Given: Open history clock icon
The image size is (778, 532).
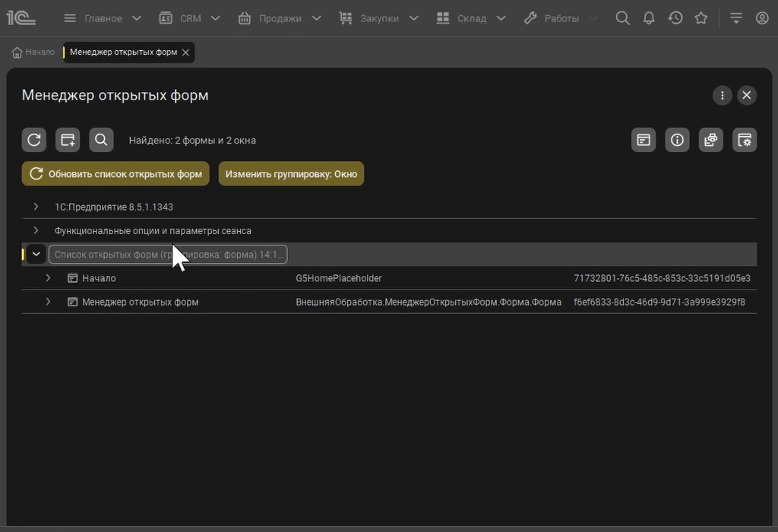Looking at the screenshot, I should [675, 18].
